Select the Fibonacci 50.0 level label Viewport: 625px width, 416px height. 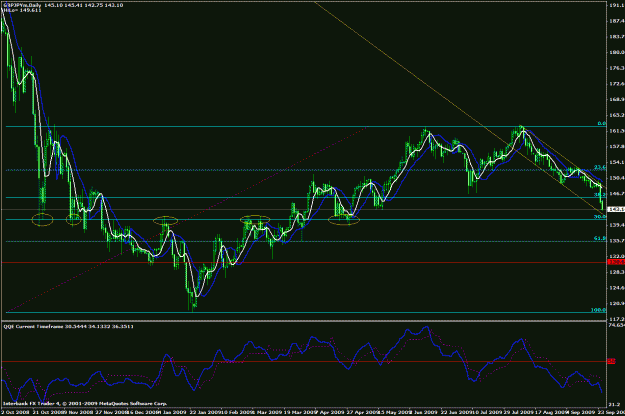coord(600,216)
